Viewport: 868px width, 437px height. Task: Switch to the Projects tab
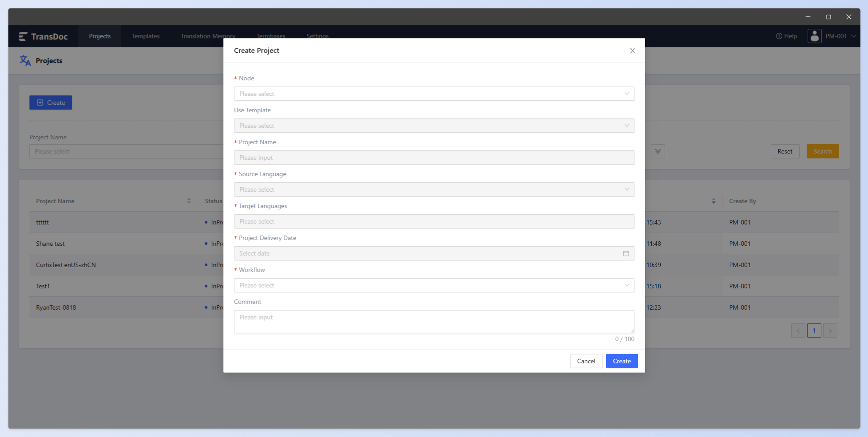pyautogui.click(x=100, y=36)
